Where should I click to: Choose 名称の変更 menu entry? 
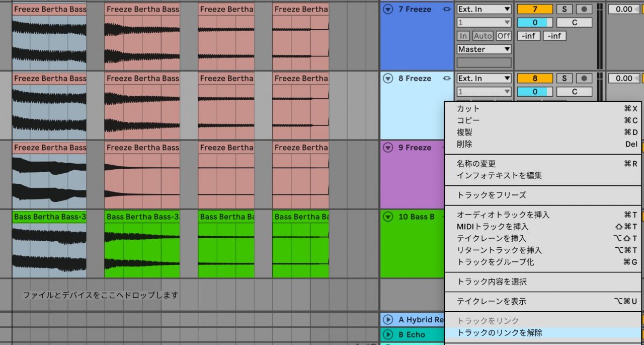(x=543, y=164)
